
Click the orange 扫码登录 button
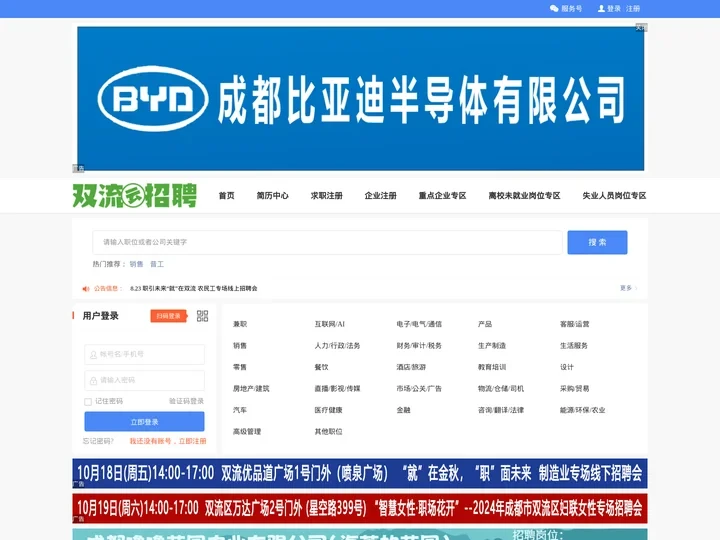pos(169,316)
